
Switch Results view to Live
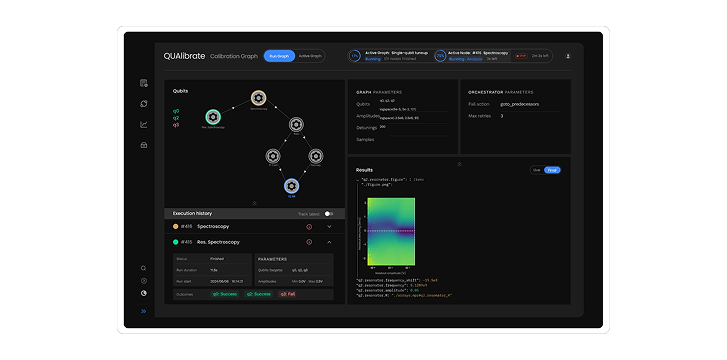coord(536,170)
